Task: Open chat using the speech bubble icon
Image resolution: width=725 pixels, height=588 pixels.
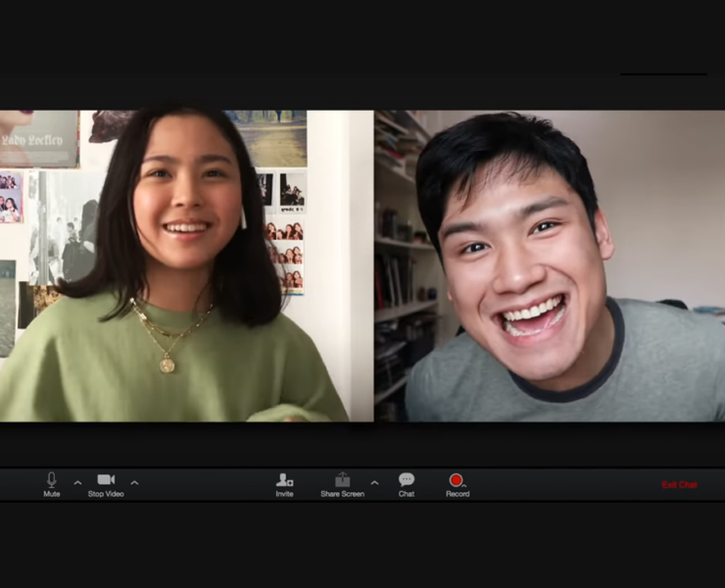Action: point(407,479)
